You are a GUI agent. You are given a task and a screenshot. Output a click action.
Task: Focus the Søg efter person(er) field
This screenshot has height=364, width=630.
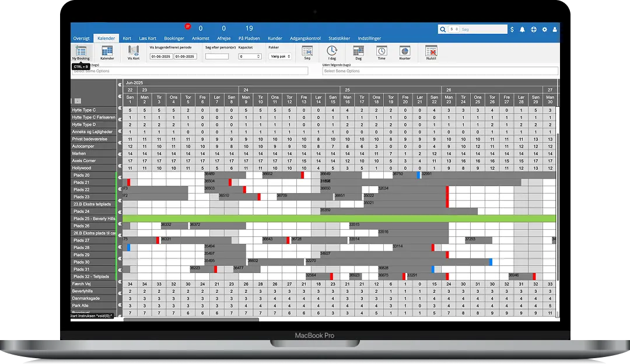(217, 56)
